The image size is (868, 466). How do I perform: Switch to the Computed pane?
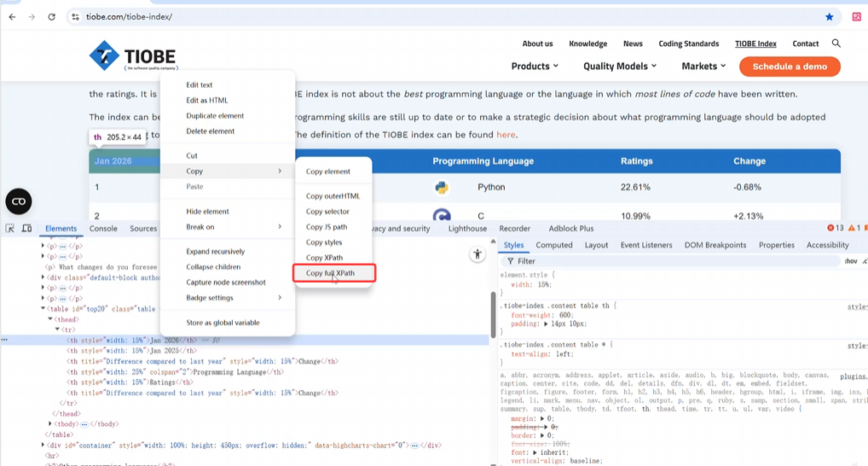(553, 245)
